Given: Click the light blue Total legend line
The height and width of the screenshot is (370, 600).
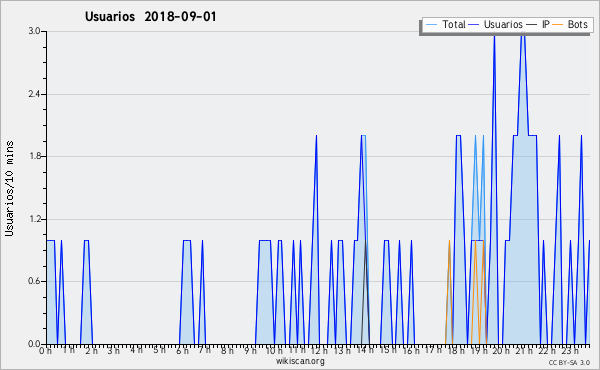Looking at the screenshot, I should click(x=431, y=25).
